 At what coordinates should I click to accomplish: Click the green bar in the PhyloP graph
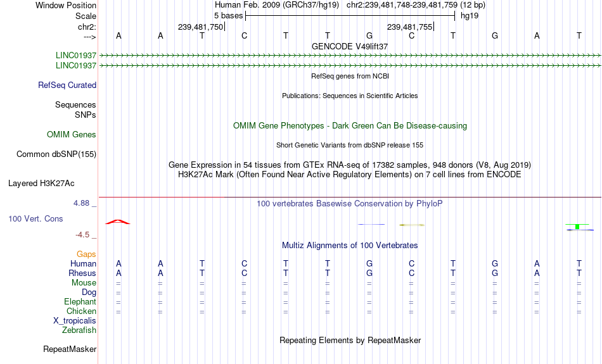pyautogui.click(x=577, y=226)
